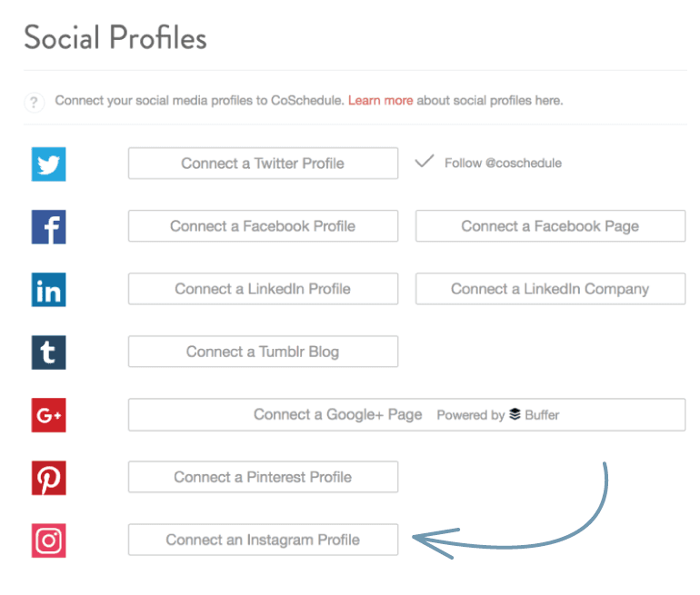The width and height of the screenshot is (700, 595).
Task: Click the Instagram logo icon
Action: (49, 540)
